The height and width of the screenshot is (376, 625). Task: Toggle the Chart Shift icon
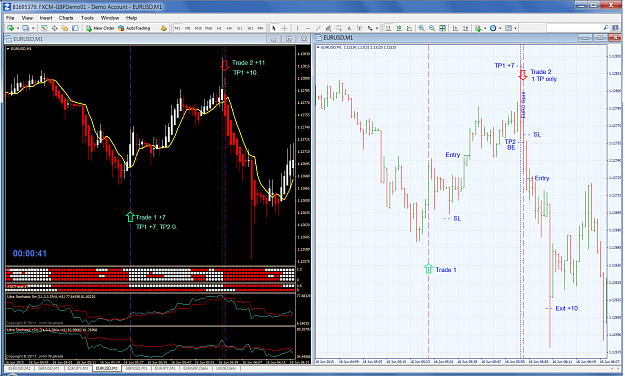click(x=466, y=28)
